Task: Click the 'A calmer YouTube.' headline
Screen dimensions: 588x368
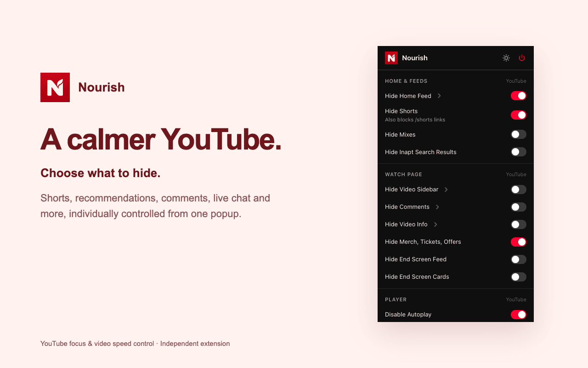Action: 161,139
